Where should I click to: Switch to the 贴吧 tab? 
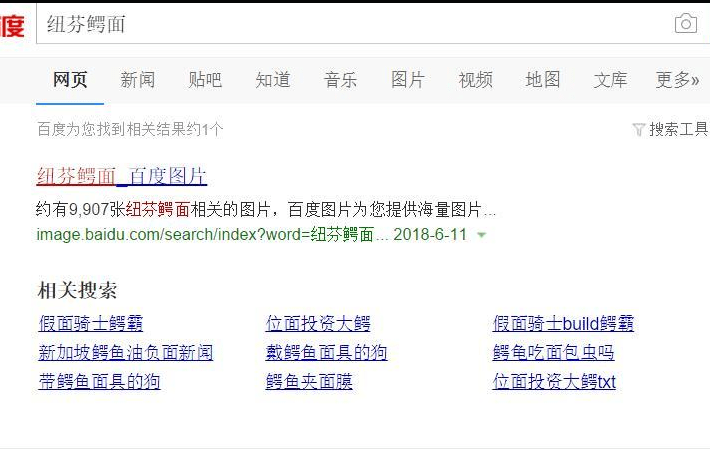click(205, 80)
